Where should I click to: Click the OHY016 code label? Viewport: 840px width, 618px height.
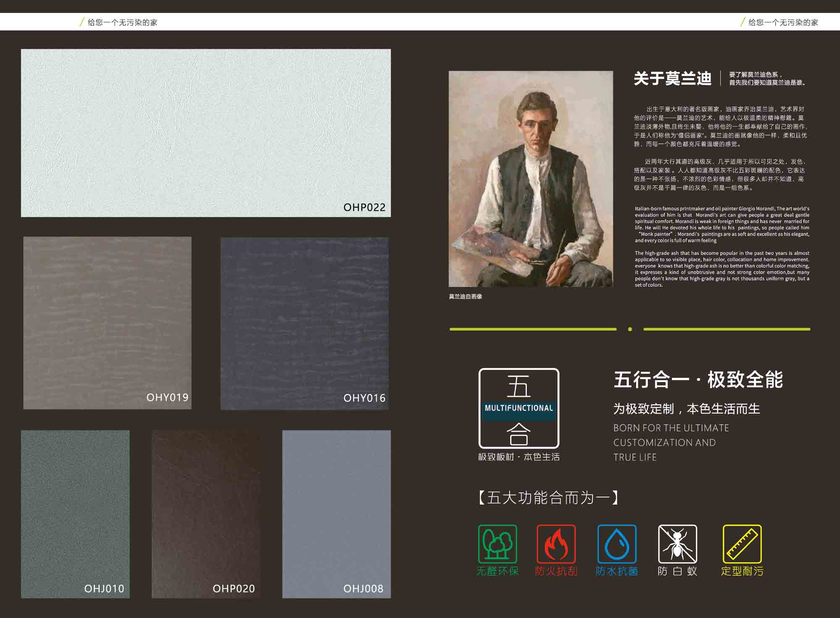coord(364,398)
